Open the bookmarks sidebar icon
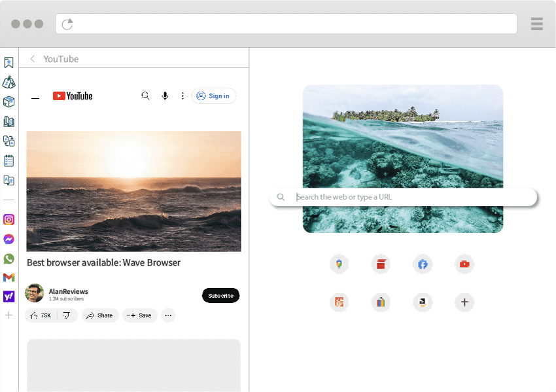Viewport: 556px width, 392px height. coord(9,63)
